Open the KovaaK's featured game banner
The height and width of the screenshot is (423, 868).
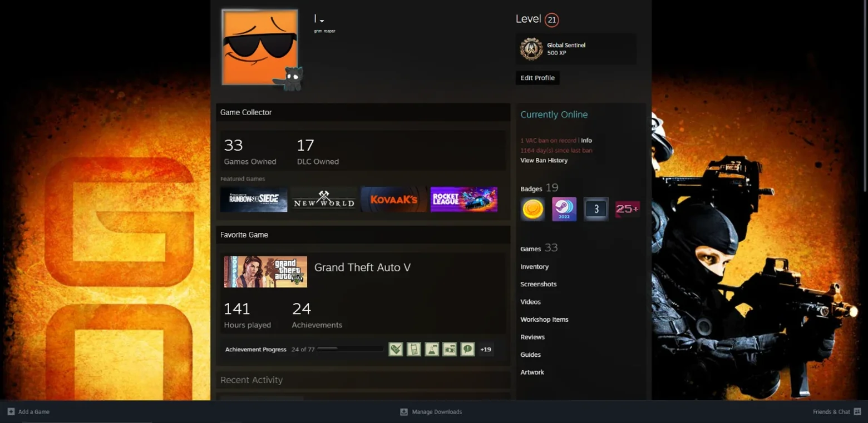394,200
